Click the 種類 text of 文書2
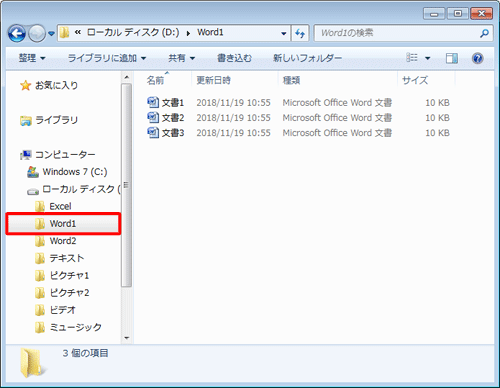The image size is (500, 388). (x=337, y=118)
